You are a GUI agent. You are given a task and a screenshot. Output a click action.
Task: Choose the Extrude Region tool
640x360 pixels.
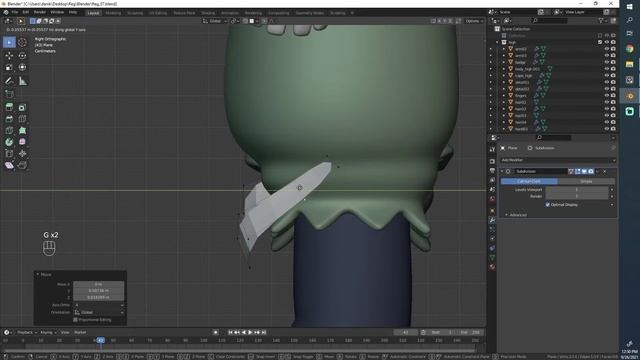click(x=9, y=107)
